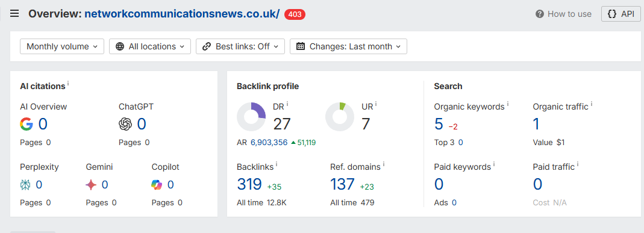The width and height of the screenshot is (644, 233).
Task: Open the 5 organic keywords count
Action: point(439,124)
